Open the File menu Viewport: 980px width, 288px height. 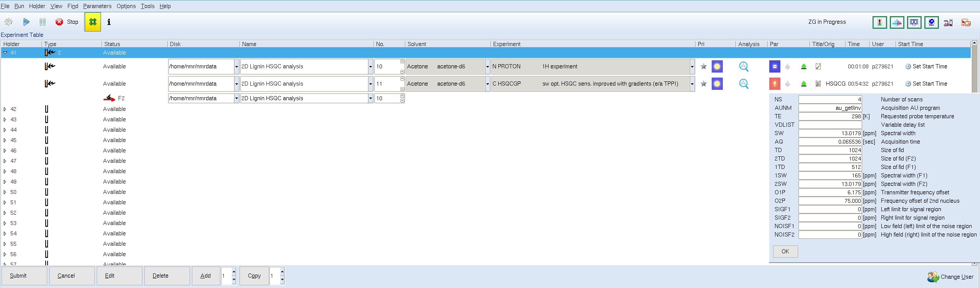pos(5,6)
